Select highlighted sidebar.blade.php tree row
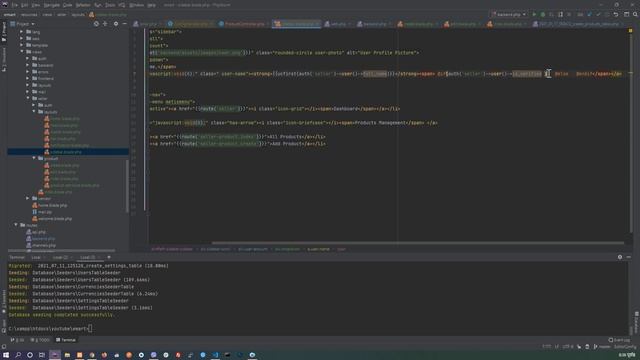This screenshot has height=360, width=640. [x=68, y=152]
